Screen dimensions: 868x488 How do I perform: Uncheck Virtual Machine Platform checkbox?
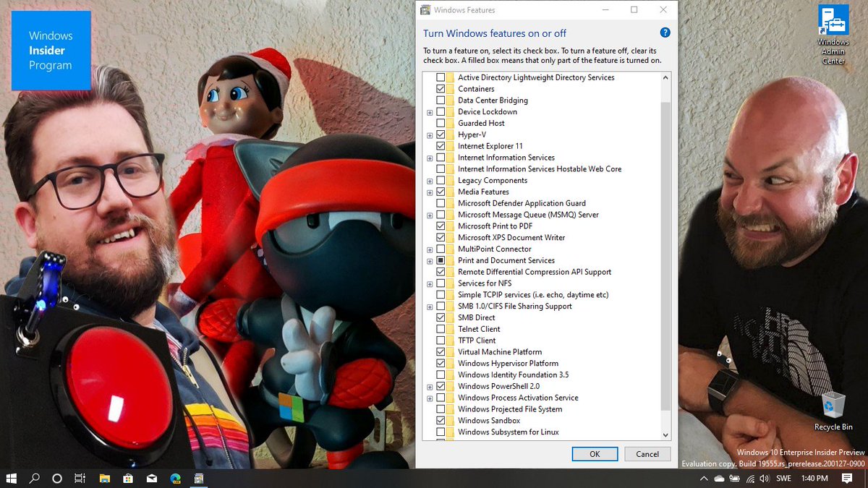pyautogui.click(x=441, y=352)
